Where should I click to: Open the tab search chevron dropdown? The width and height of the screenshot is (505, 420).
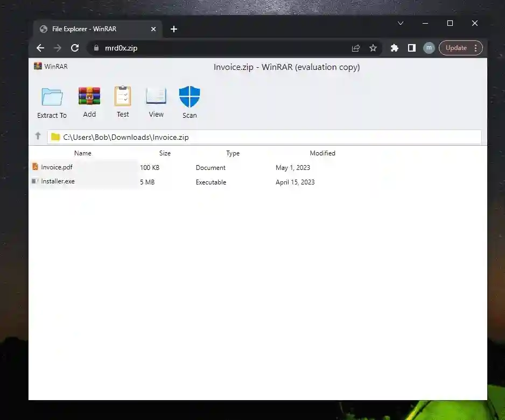pyautogui.click(x=401, y=23)
